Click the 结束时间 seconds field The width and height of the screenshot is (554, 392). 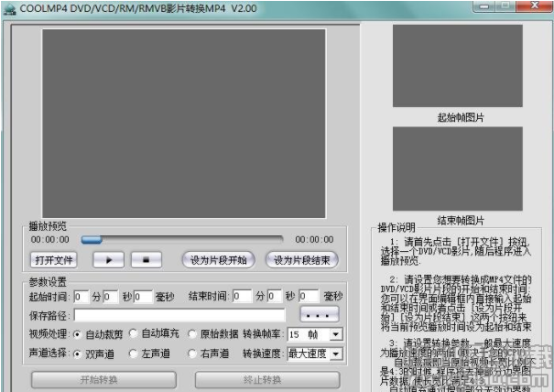point(275,296)
